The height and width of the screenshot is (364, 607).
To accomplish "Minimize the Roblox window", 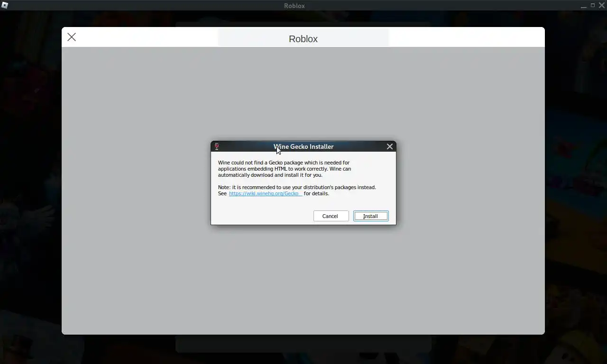I will click(583, 6).
